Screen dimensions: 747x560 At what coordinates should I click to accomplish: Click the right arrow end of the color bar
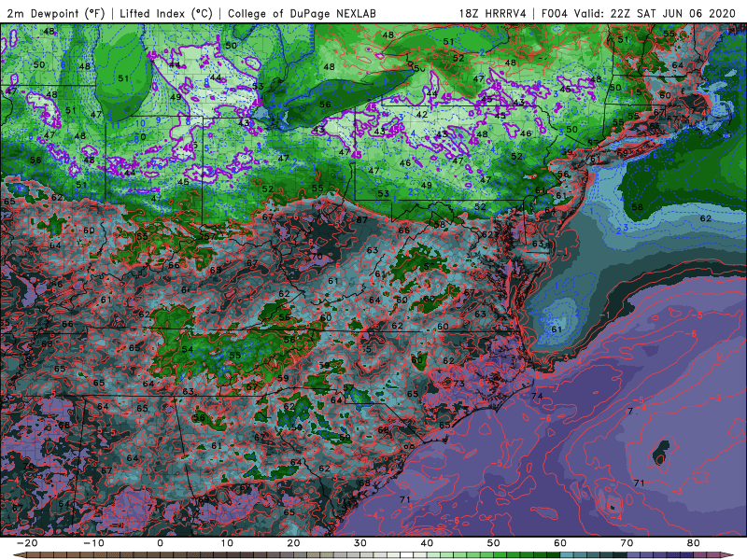(728, 555)
